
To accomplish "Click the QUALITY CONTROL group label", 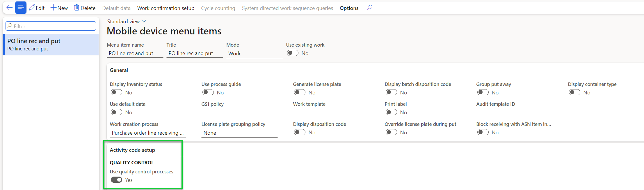I will 132,163.
